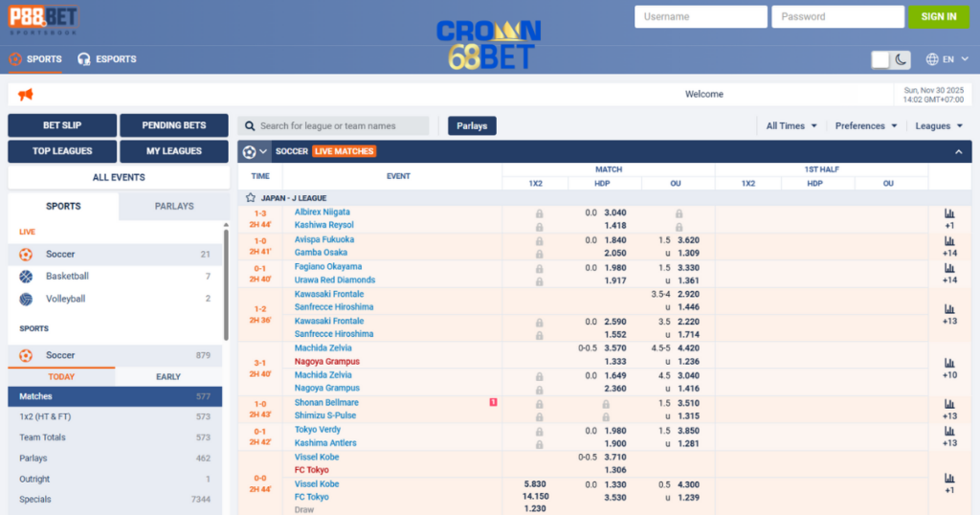Viewport: 980px width, 515px height.
Task: Open stats chart icon for Tokyo Verdy match
Action: [x=949, y=431]
